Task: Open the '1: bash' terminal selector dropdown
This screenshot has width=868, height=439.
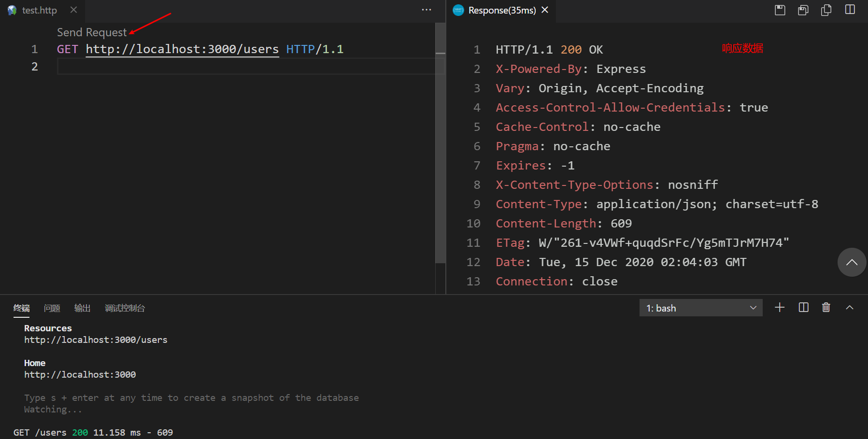Action: coord(701,308)
